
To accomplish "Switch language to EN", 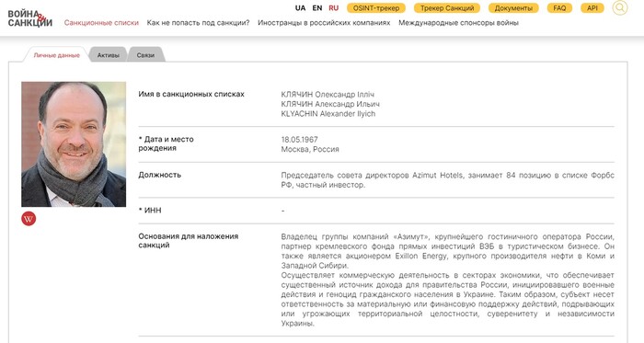I will click(317, 7).
